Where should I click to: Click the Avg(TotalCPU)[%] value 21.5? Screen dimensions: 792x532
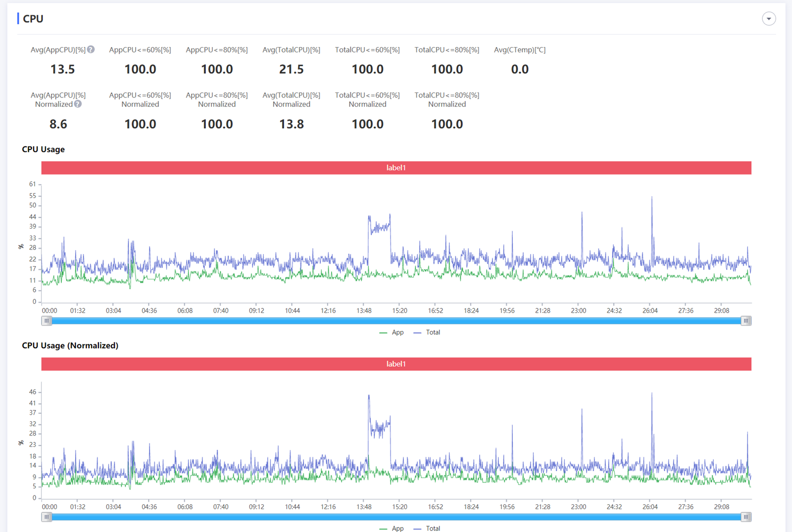291,69
